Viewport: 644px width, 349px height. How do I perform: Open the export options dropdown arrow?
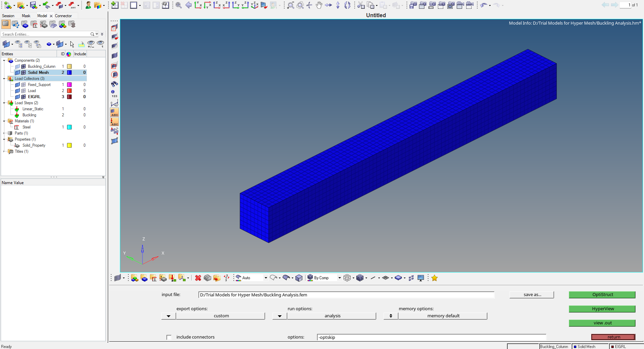click(168, 316)
